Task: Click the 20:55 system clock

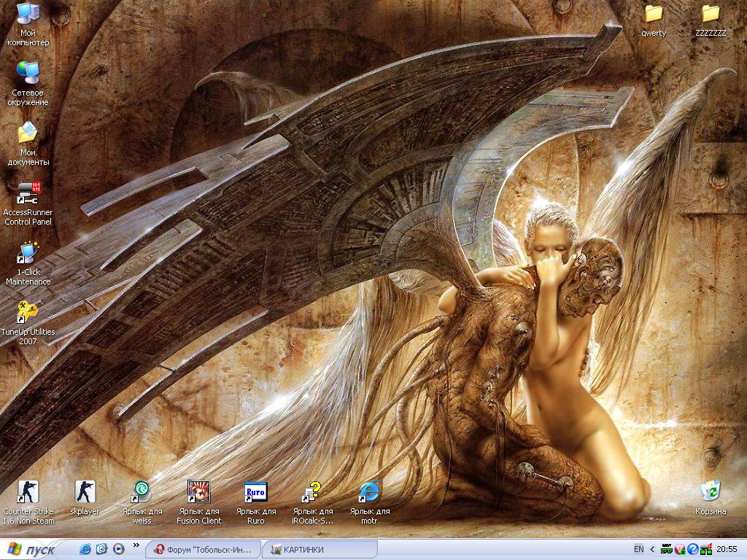Action: pyautogui.click(x=727, y=550)
